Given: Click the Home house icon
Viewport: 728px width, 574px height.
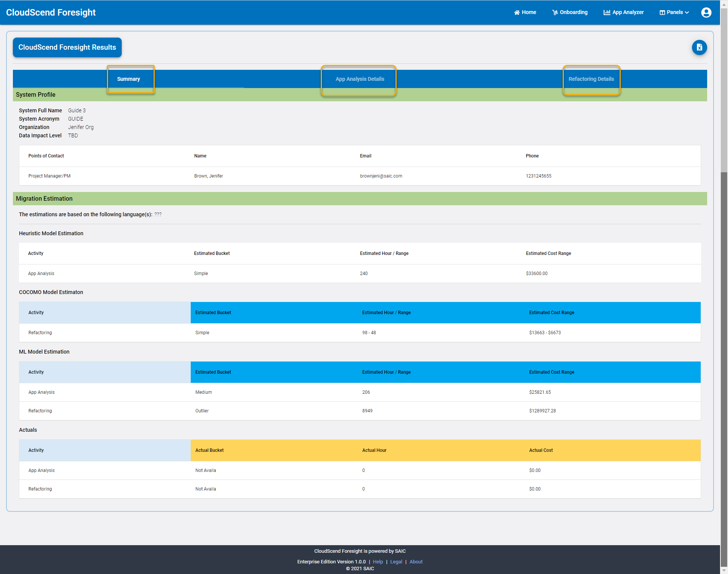Looking at the screenshot, I should coord(516,13).
